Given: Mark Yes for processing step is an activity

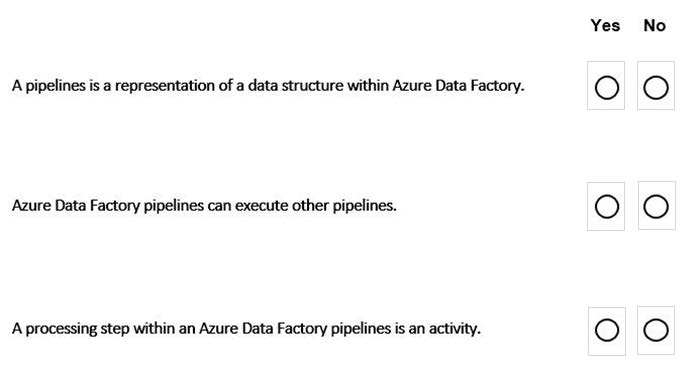Looking at the screenshot, I should click(606, 330).
